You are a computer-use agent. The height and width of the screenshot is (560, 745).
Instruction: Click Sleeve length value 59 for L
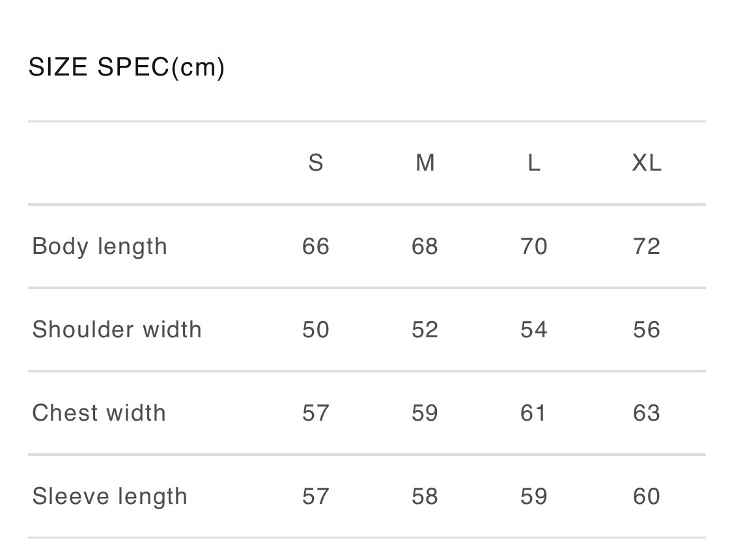coord(534,496)
